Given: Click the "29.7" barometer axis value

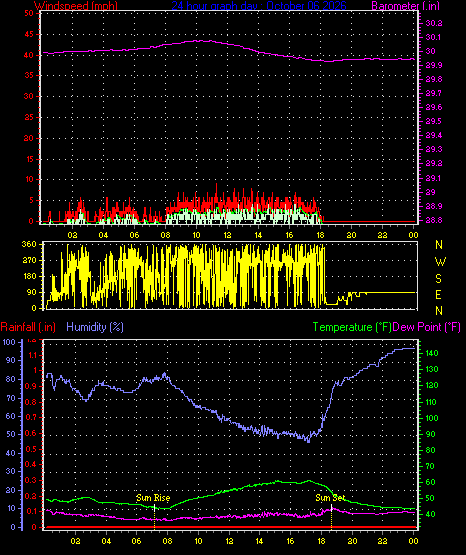Looking at the screenshot, I should (434, 93).
